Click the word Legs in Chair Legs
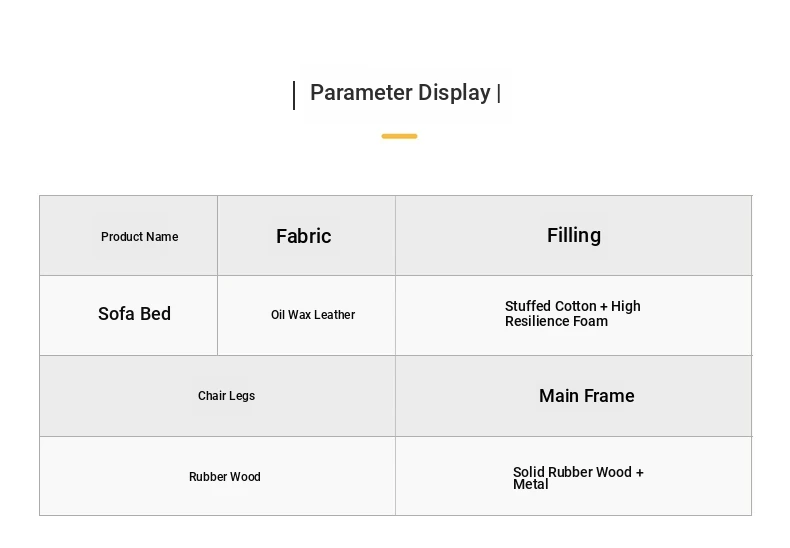This screenshot has width=790, height=548. [242, 396]
